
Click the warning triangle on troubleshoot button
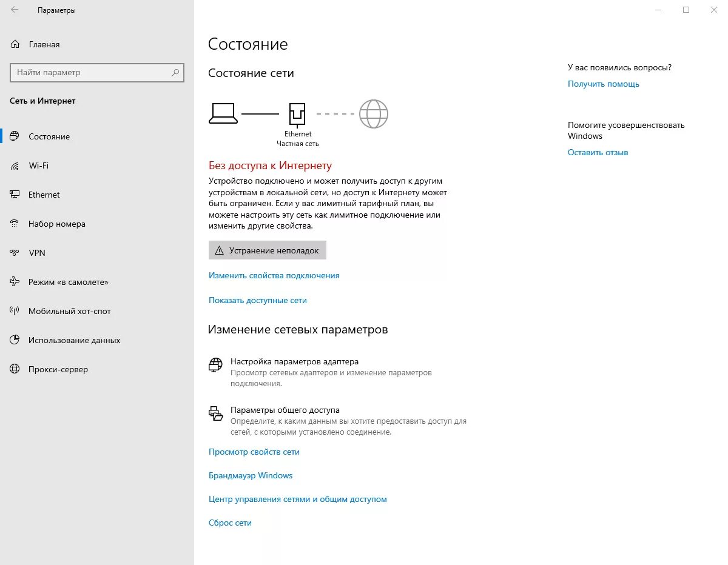pyautogui.click(x=220, y=250)
